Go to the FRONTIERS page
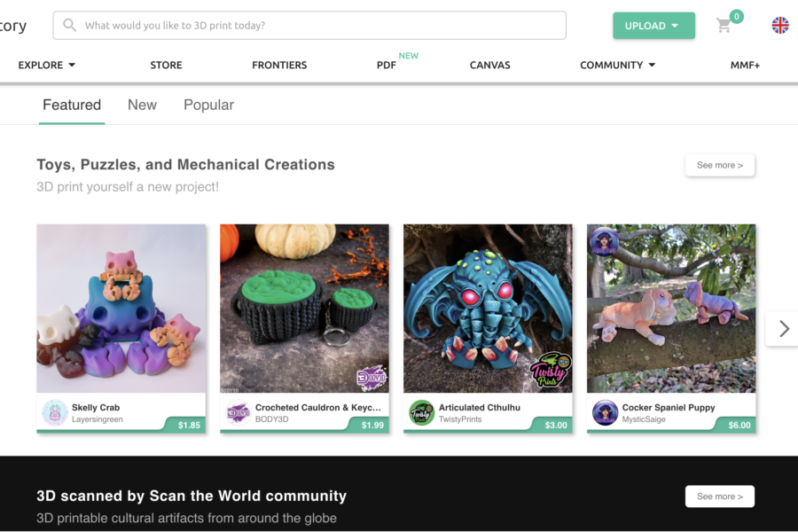The image size is (798, 532). 279,65
